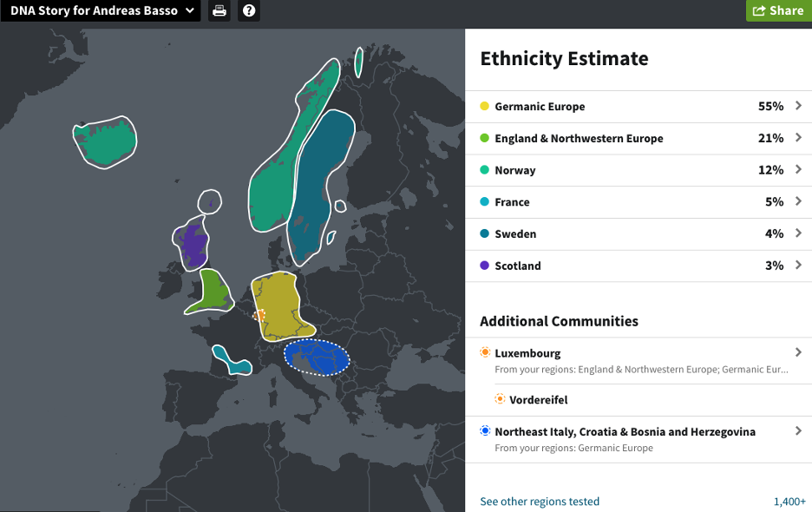Expand the Germanic Europe chevron

pos(798,106)
